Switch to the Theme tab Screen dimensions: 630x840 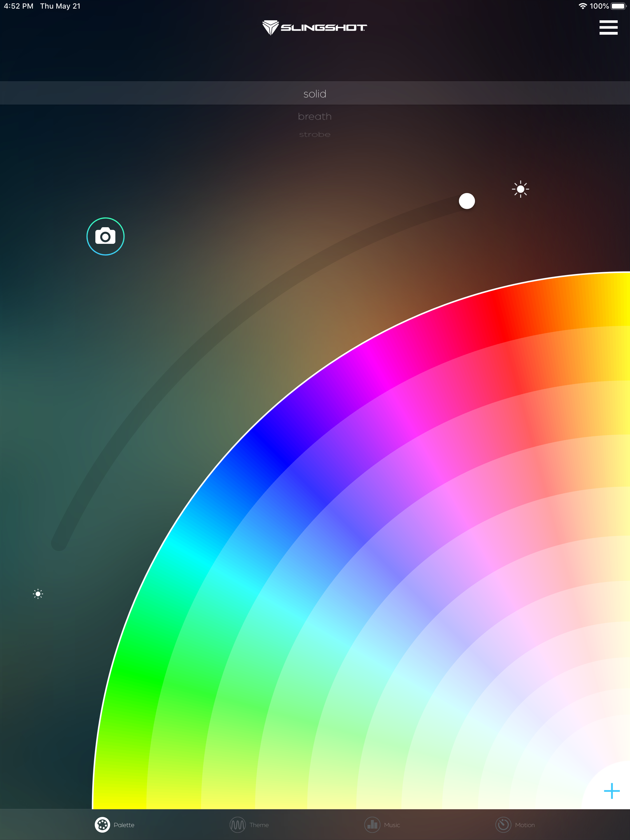pos(249,825)
